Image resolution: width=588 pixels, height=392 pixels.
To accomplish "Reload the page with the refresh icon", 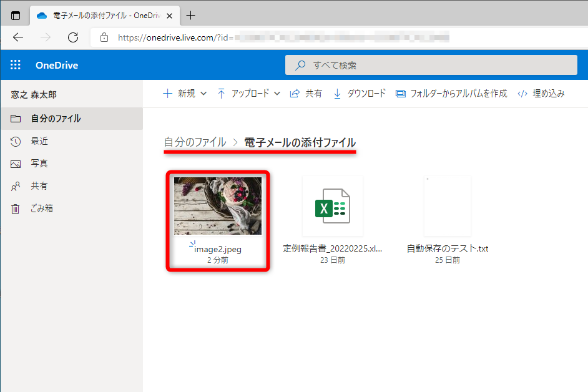I will pos(72,37).
